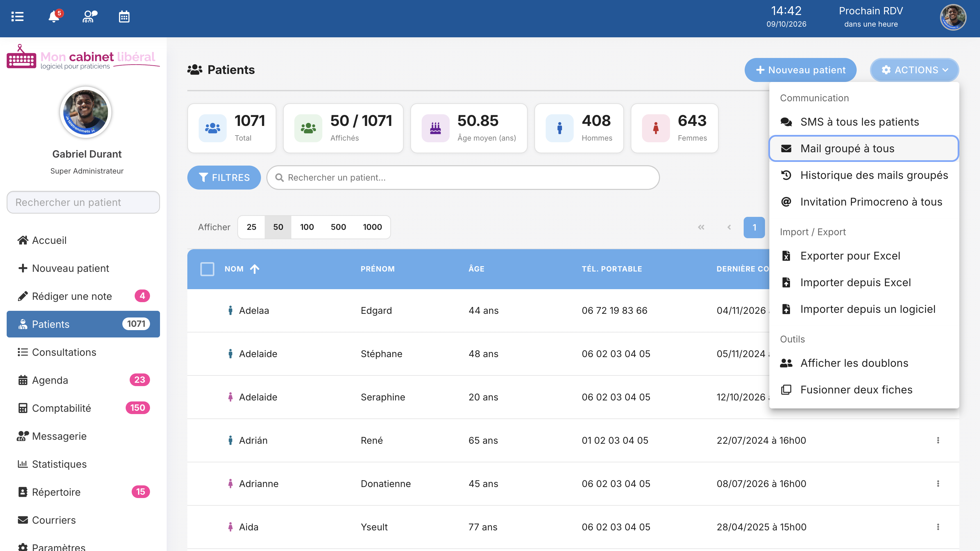Select Nouveau patient in the sidebar
This screenshot has height=551, width=980.
point(83,268)
